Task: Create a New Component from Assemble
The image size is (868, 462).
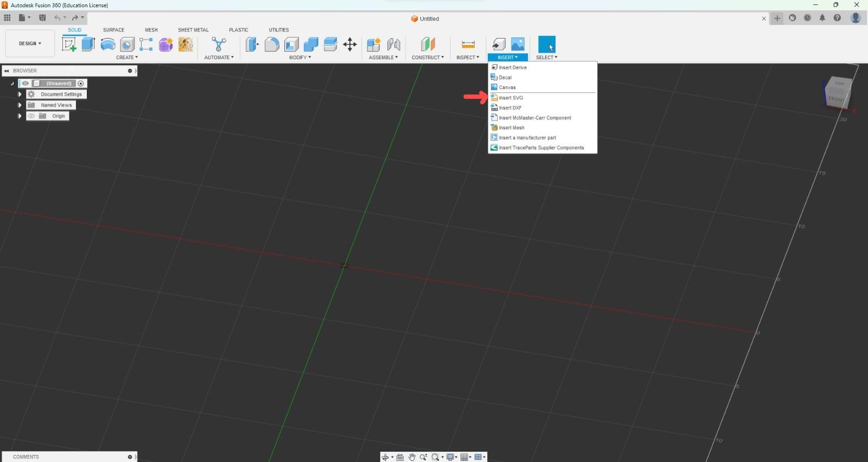Action: [x=374, y=45]
